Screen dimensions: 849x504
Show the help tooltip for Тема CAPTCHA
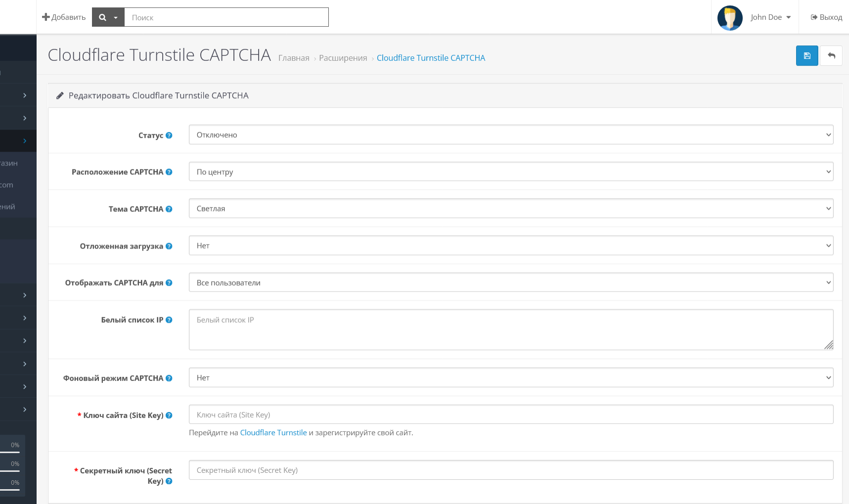pos(170,209)
